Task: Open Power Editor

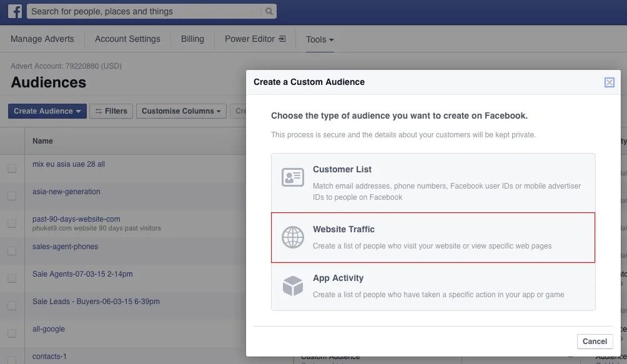Action: (x=255, y=39)
